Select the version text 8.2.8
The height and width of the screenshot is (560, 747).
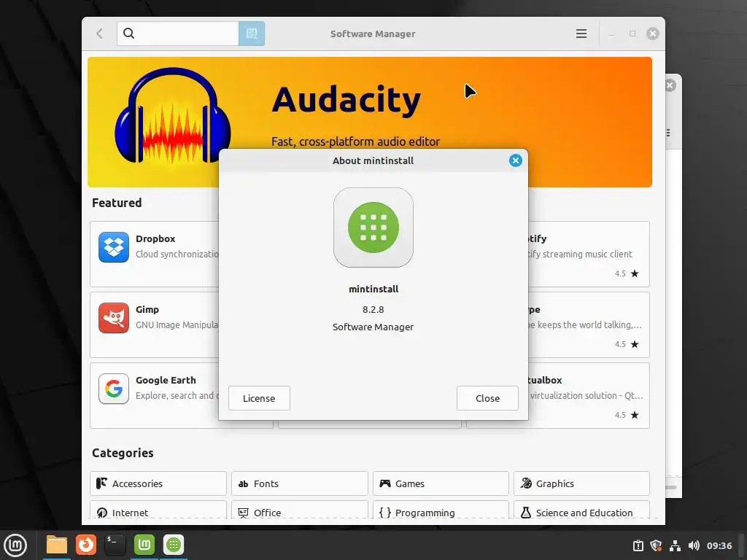pos(373,309)
